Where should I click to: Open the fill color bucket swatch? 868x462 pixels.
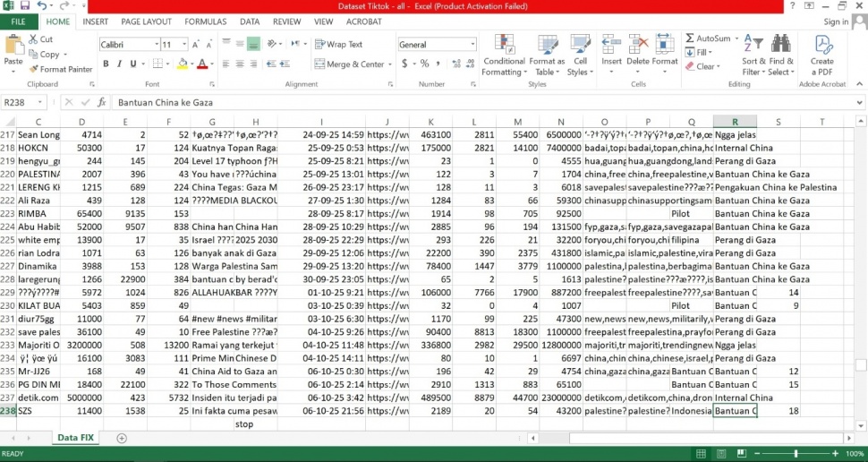point(183,64)
